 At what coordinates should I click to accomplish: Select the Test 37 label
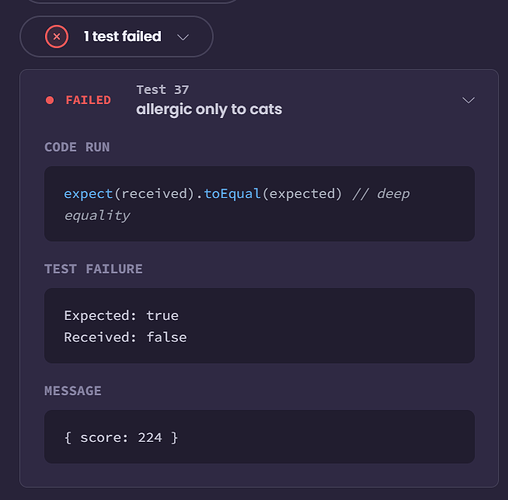coord(163,90)
